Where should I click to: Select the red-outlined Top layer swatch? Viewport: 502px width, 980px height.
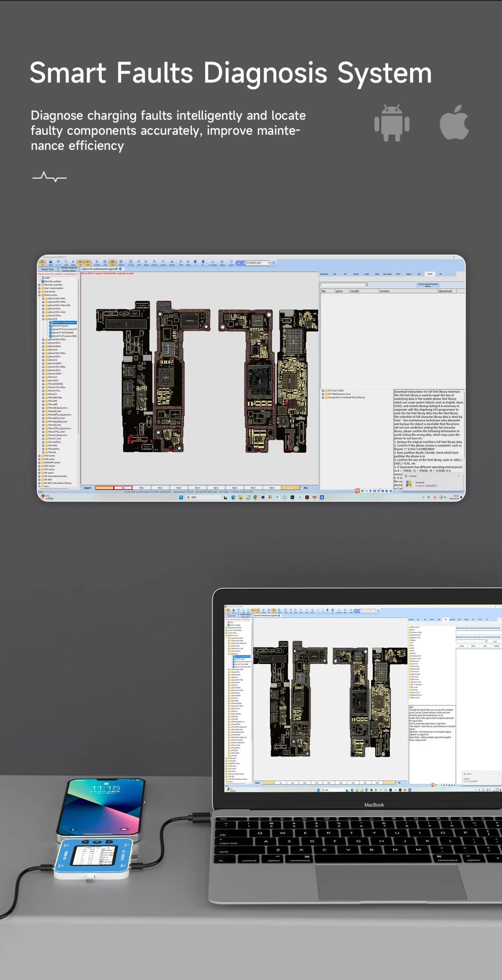tap(123, 488)
